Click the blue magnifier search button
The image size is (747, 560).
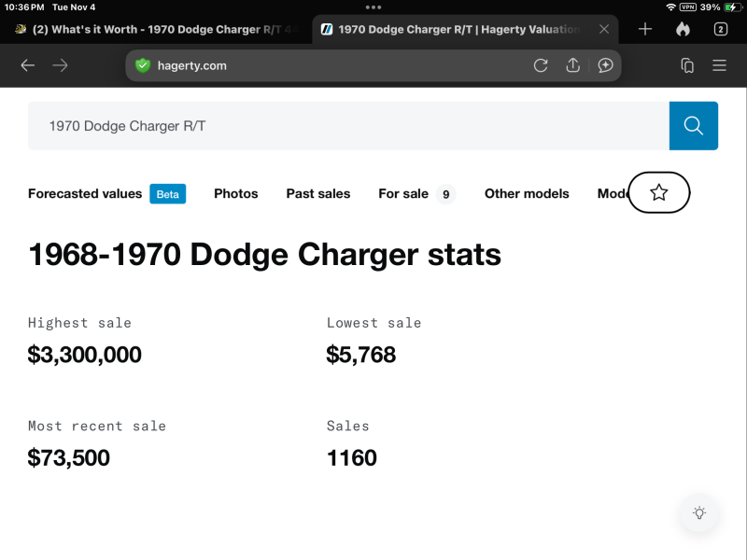click(x=693, y=126)
